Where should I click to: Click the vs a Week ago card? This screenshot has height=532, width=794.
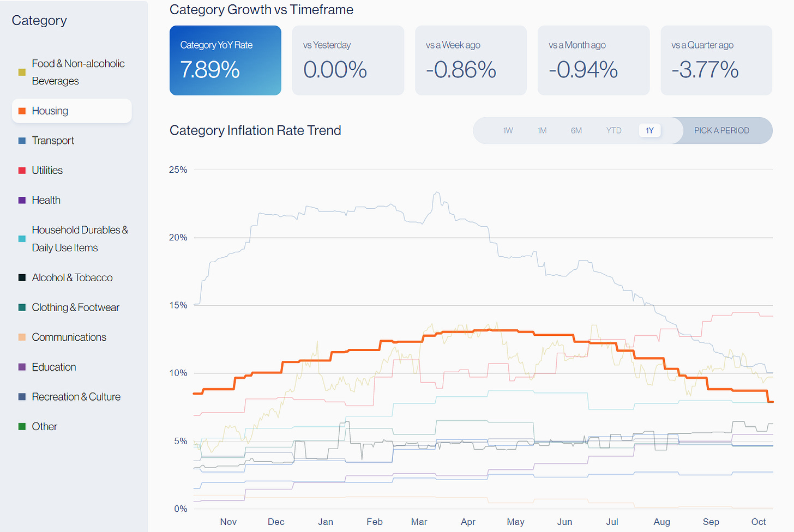[471, 61]
